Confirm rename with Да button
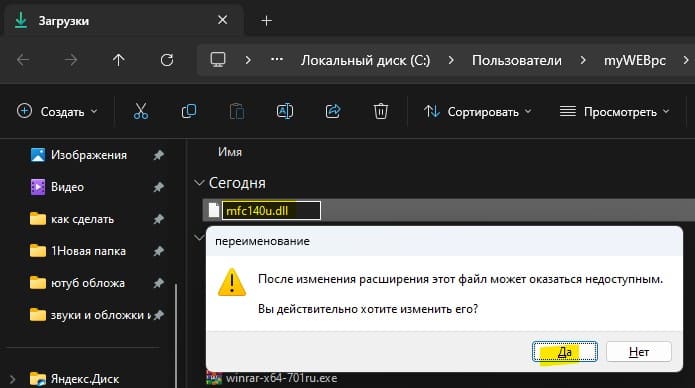This screenshot has height=388, width=695. click(x=565, y=352)
